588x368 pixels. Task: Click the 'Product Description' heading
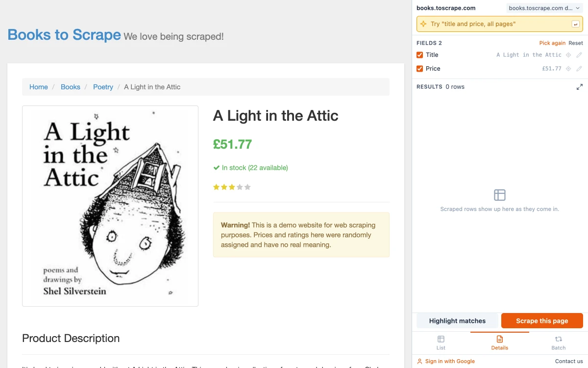click(71, 338)
